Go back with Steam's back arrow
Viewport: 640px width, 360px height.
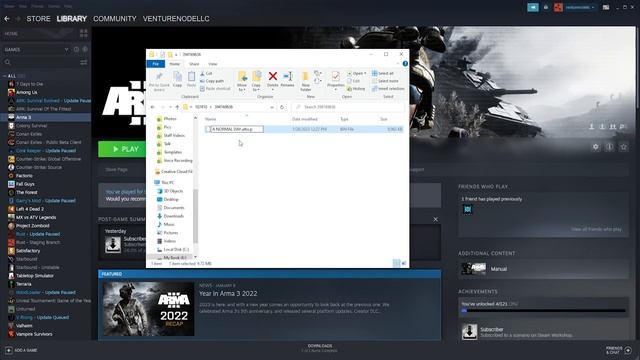click(7, 19)
